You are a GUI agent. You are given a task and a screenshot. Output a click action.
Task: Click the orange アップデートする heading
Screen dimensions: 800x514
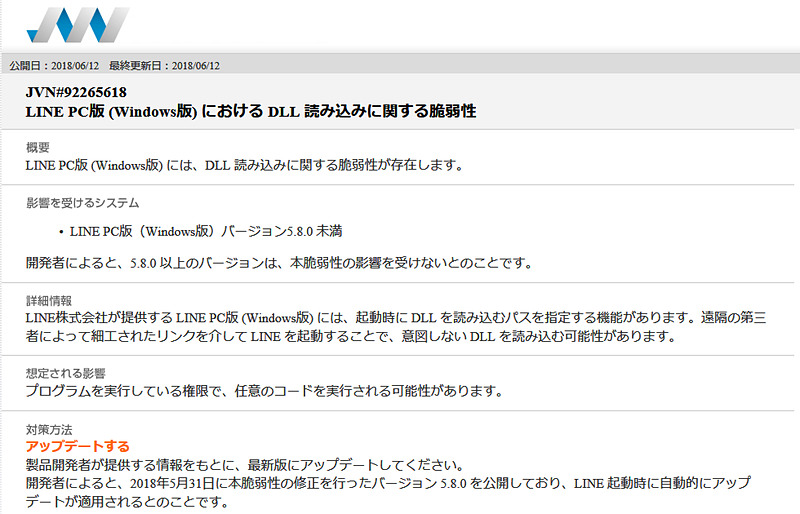pos(78,447)
